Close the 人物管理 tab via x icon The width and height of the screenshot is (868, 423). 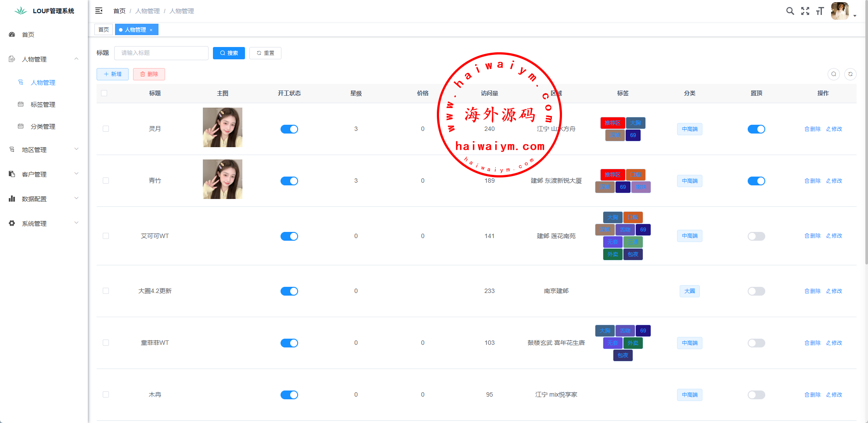click(151, 30)
